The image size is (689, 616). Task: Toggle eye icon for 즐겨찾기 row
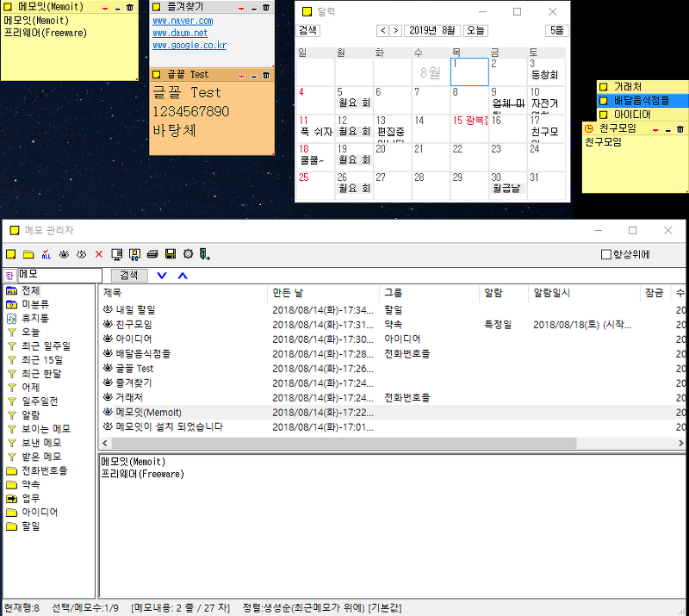click(x=108, y=383)
